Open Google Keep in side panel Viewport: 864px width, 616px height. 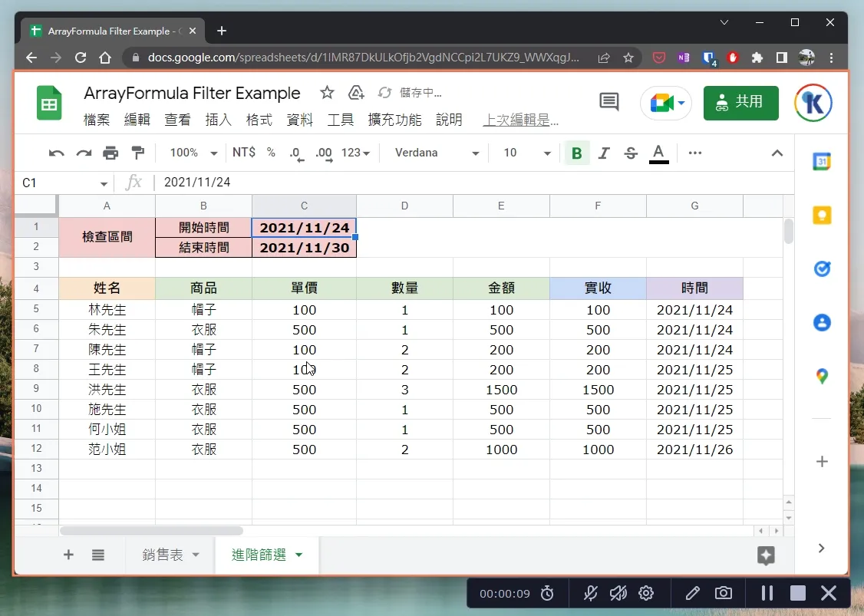822,215
